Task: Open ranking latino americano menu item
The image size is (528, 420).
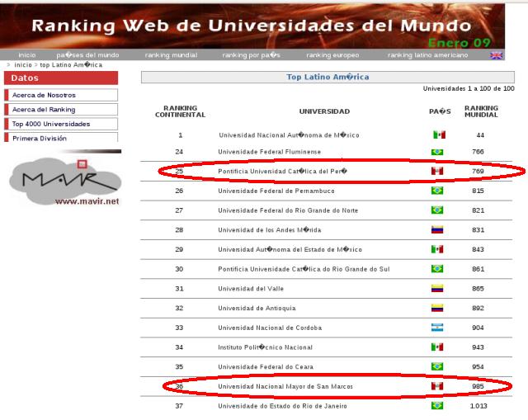Action: pyautogui.click(x=427, y=55)
